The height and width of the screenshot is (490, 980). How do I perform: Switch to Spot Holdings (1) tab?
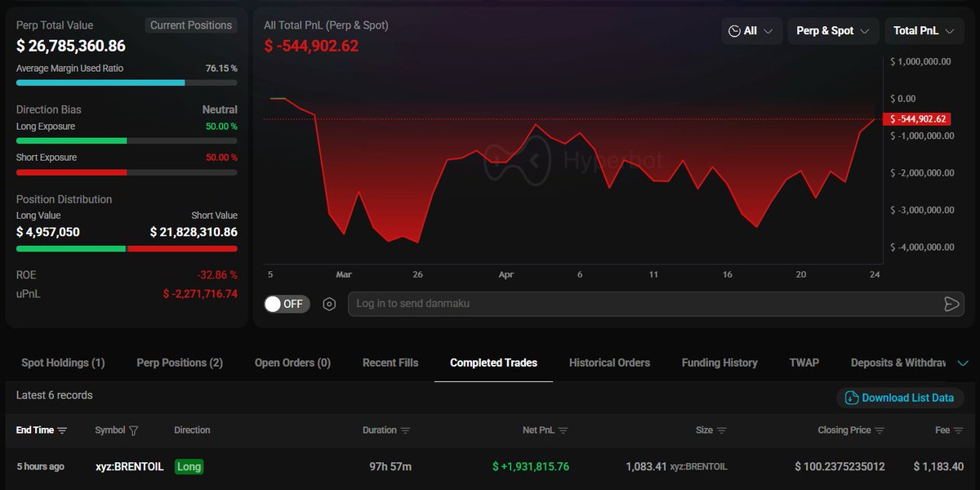pyautogui.click(x=63, y=363)
